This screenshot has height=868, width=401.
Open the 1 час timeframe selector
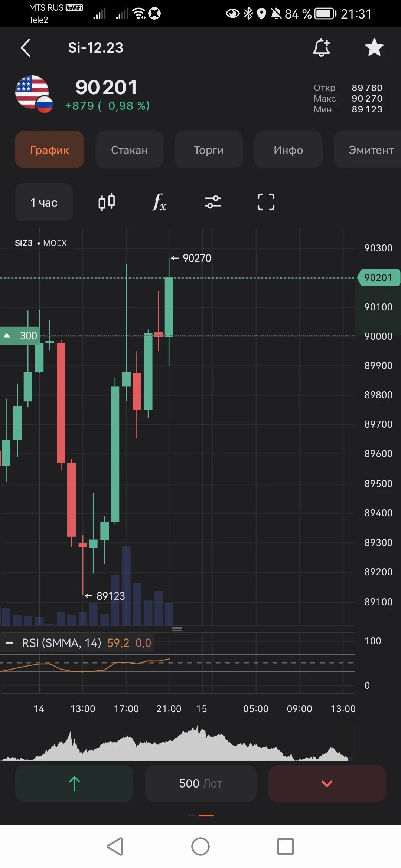tap(44, 202)
